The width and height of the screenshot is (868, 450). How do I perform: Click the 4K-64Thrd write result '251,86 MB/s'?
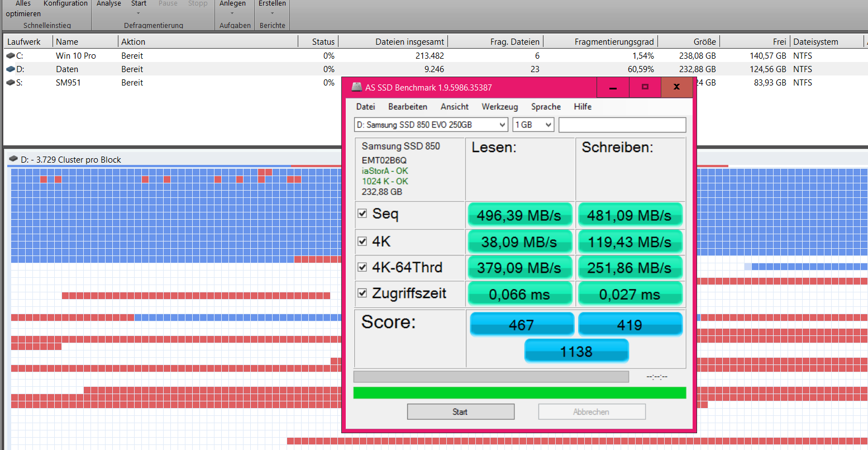(x=629, y=268)
